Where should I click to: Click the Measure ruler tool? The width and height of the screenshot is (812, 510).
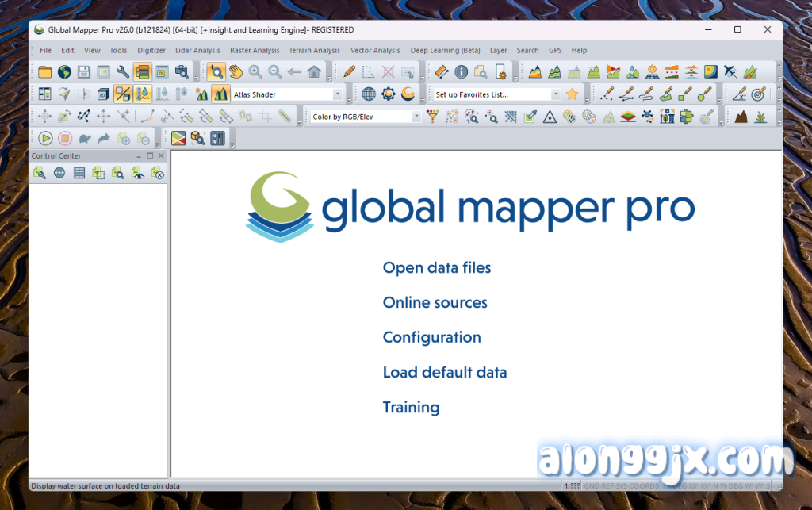[x=442, y=72]
